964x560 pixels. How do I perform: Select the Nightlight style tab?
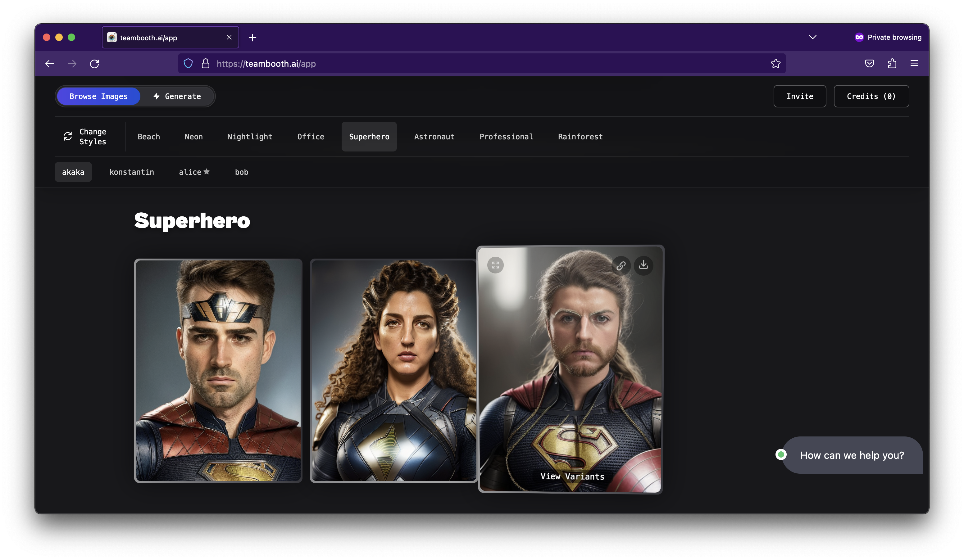click(x=250, y=137)
